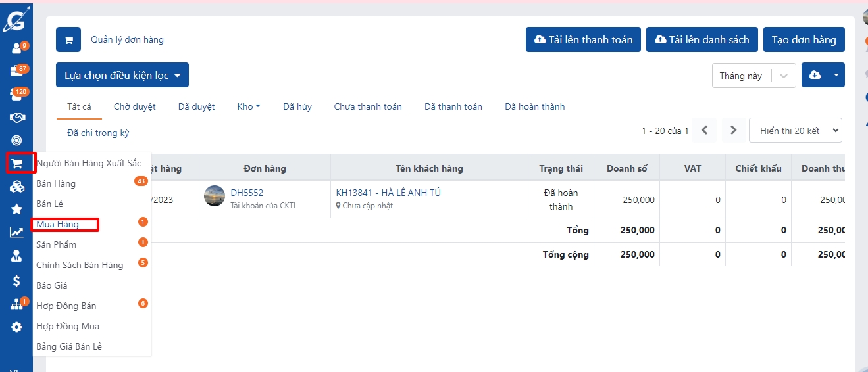This screenshot has width=868, height=372.
Task: Click the 'Tạo đơn hàng' button
Action: tap(804, 39)
